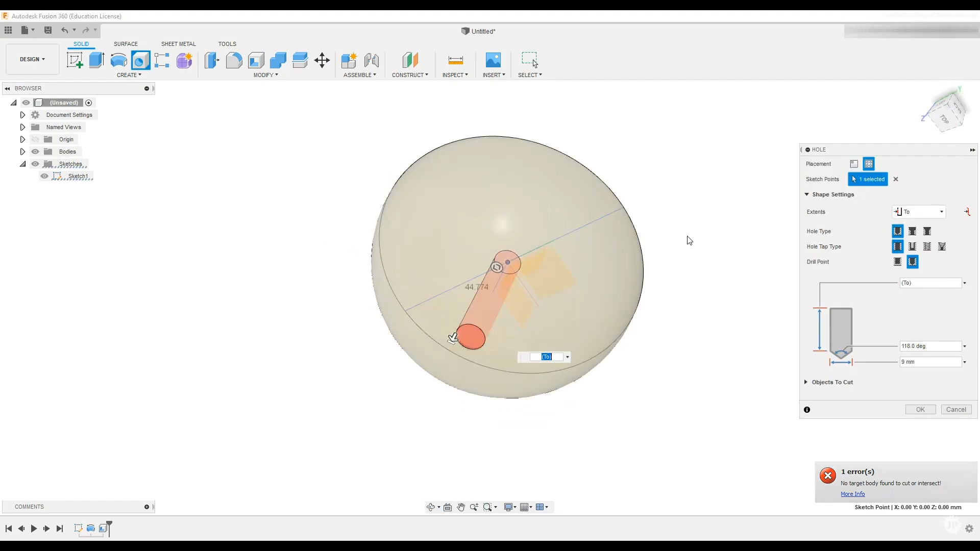Click OK to confirm the hole
Image resolution: width=980 pixels, height=551 pixels.
click(920, 410)
